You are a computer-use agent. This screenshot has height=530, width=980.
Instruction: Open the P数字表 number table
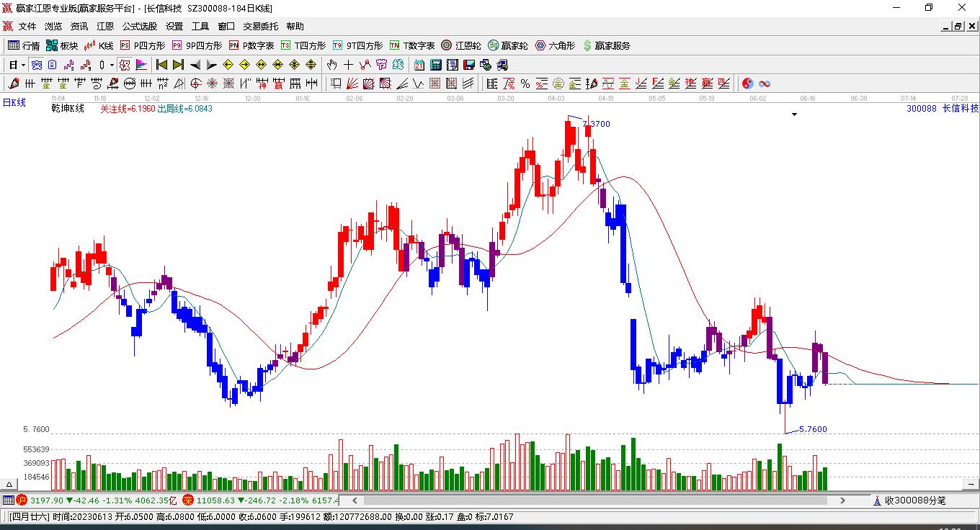251,45
